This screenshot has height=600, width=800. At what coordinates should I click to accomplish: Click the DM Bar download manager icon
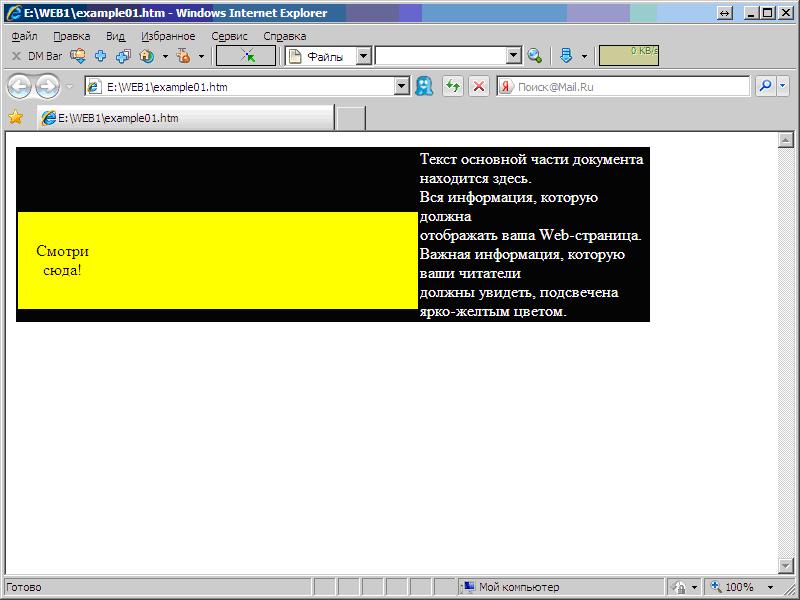(x=78, y=56)
